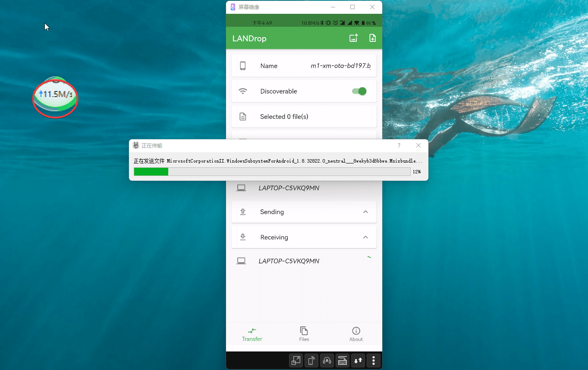Screen dimensions: 588x370
Task: Click the alarm clock icon in phone status bar
Action: [x=336, y=23]
